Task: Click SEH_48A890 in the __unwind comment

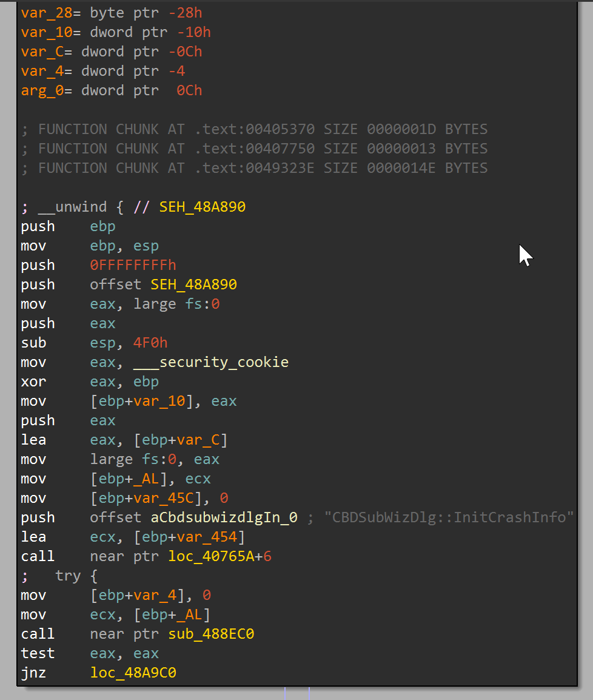Action: (203, 207)
